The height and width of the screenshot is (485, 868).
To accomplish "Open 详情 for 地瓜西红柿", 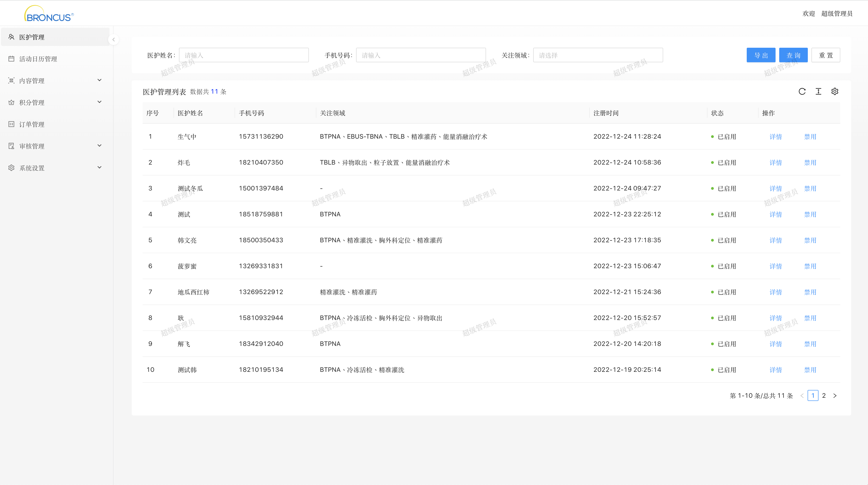I will tap(776, 292).
